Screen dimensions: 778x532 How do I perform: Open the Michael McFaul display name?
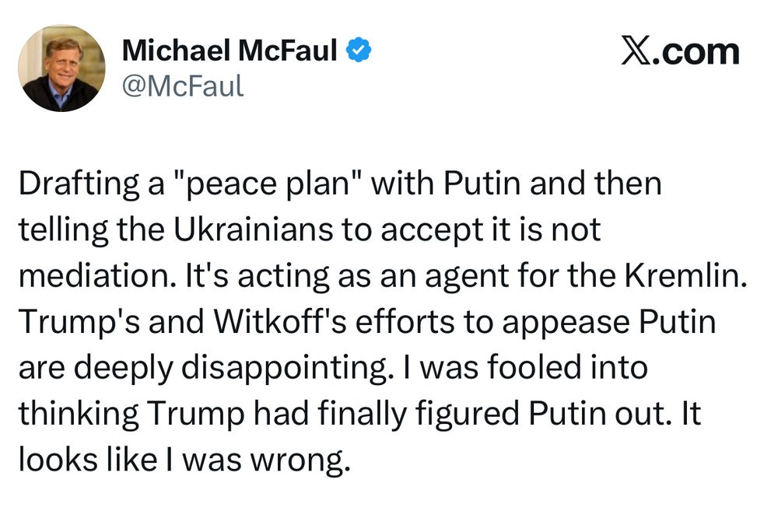230,51
